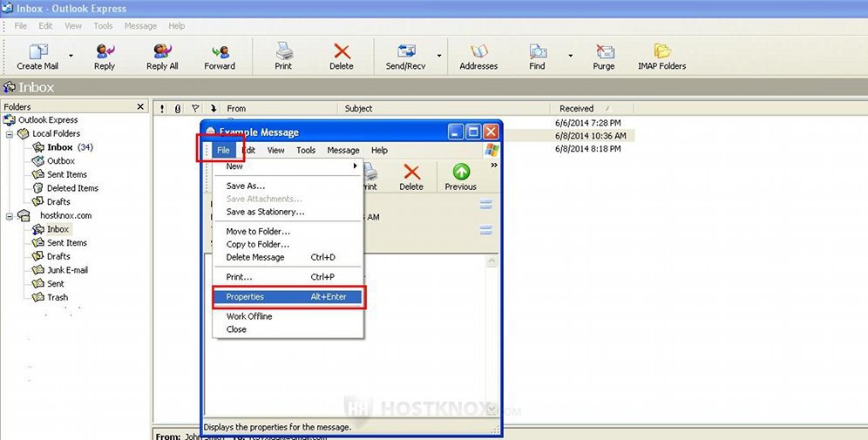Open the Send/Recv dropdown arrow

[439, 56]
